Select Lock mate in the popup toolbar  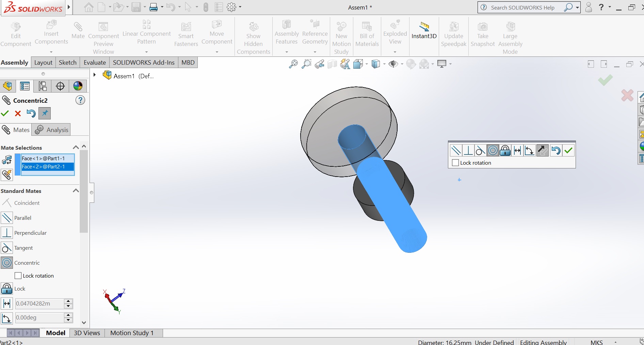tap(505, 150)
